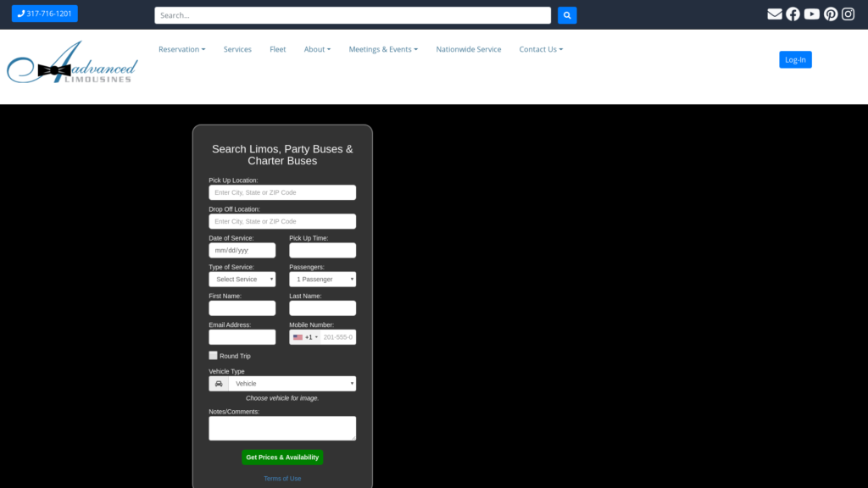This screenshot has height=488, width=868.
Task: Open the Type of Service dropdown
Action: [x=242, y=280]
